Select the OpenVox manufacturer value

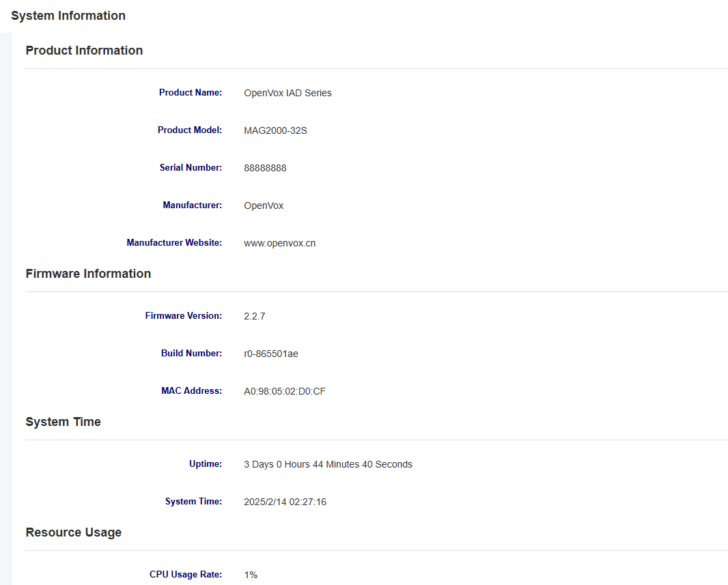[264, 205]
